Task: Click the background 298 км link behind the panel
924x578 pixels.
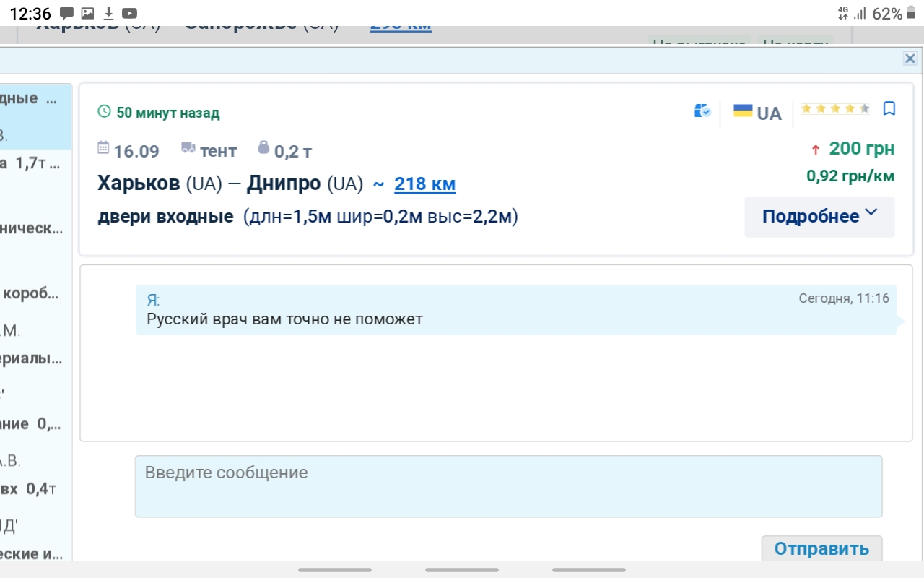Action: tap(401, 28)
